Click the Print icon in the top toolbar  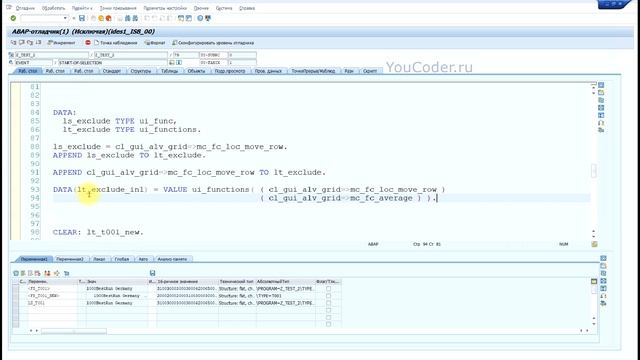[120, 18]
